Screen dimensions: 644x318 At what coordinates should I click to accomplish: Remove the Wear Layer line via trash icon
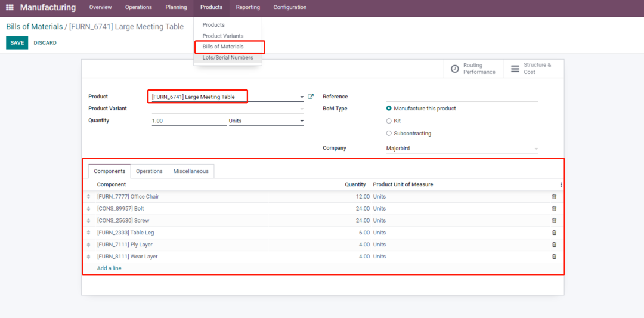coord(554,257)
